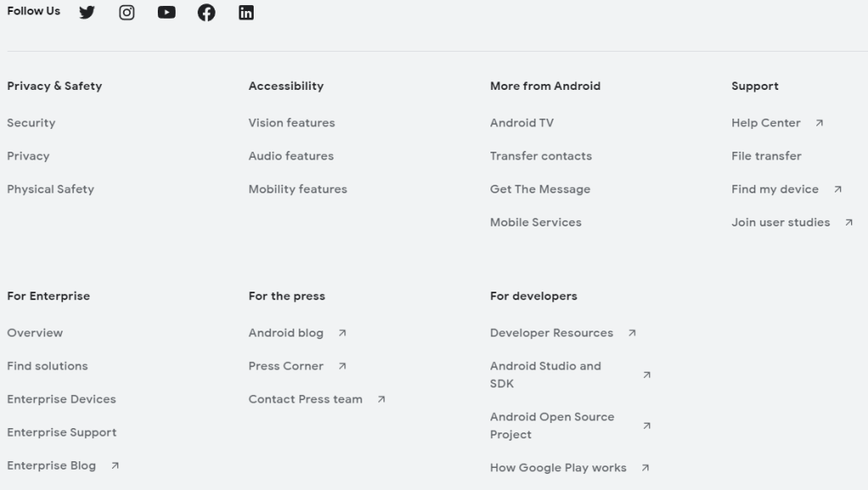The image size is (868, 490).
Task: Open the Android TV link
Action: tap(522, 123)
